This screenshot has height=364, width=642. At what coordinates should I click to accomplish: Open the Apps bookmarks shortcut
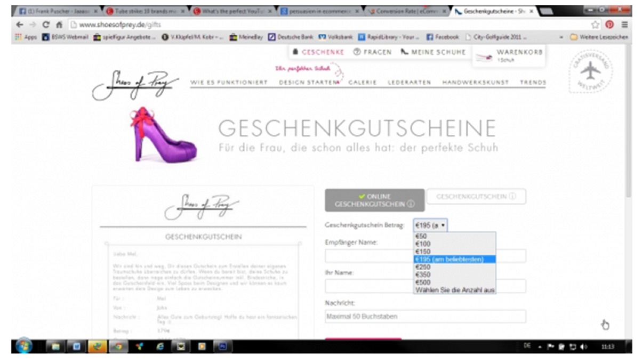click(x=27, y=37)
